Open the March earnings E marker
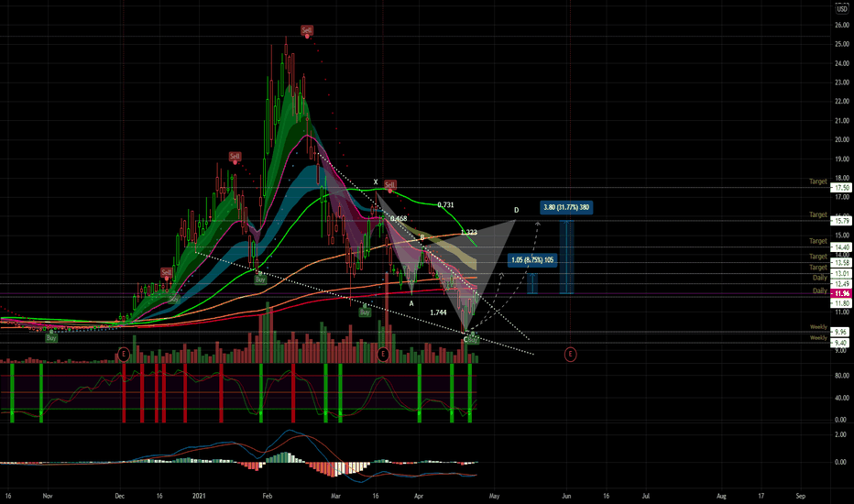 (x=383, y=354)
